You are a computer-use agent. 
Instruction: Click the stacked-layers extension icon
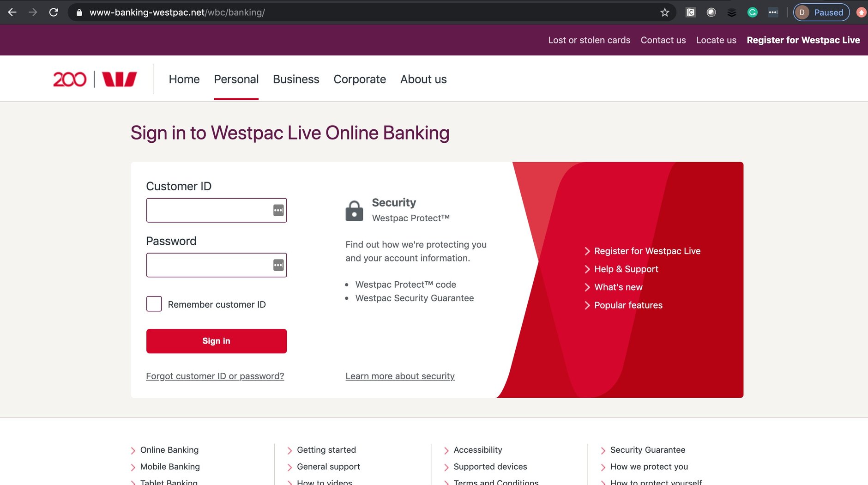(x=731, y=12)
